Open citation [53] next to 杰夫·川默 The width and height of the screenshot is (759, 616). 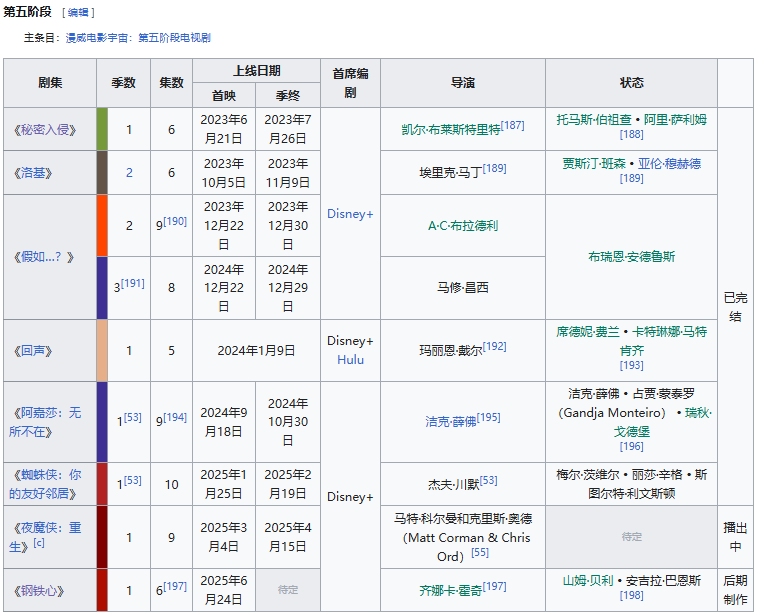(489, 480)
